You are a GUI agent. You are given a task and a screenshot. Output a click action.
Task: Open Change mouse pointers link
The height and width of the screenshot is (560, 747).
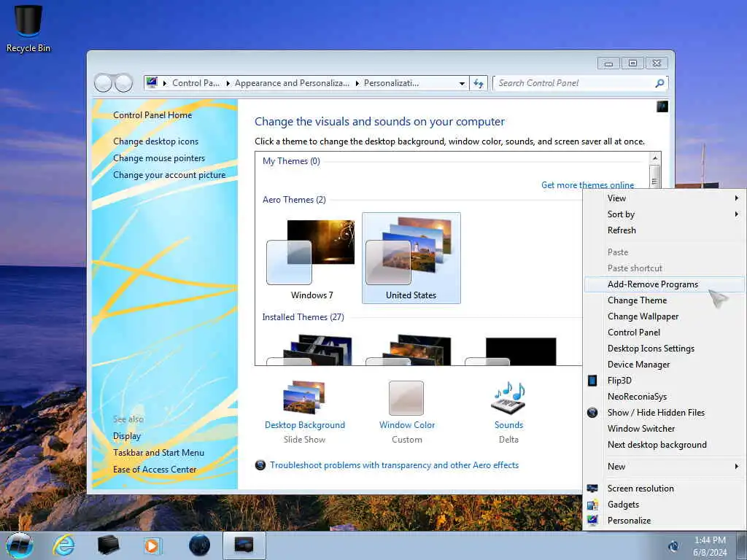coord(159,158)
